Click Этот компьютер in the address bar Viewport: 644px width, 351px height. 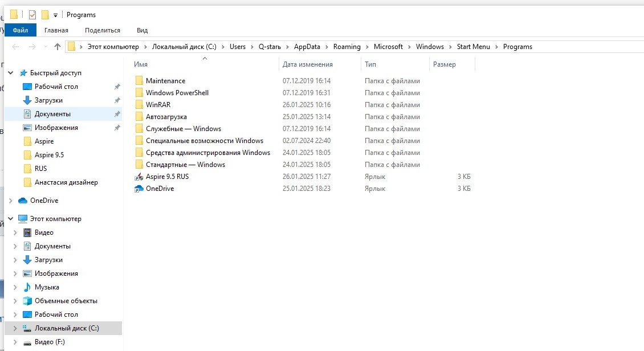tap(113, 47)
